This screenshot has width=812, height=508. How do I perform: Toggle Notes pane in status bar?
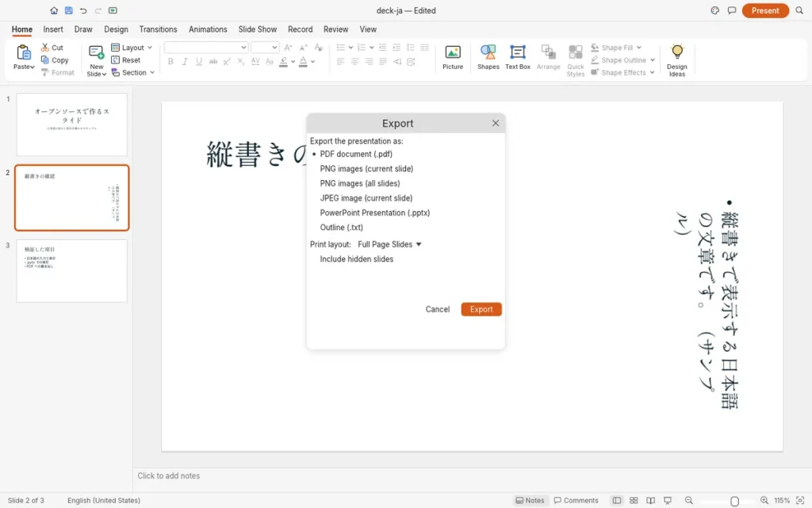click(x=530, y=500)
